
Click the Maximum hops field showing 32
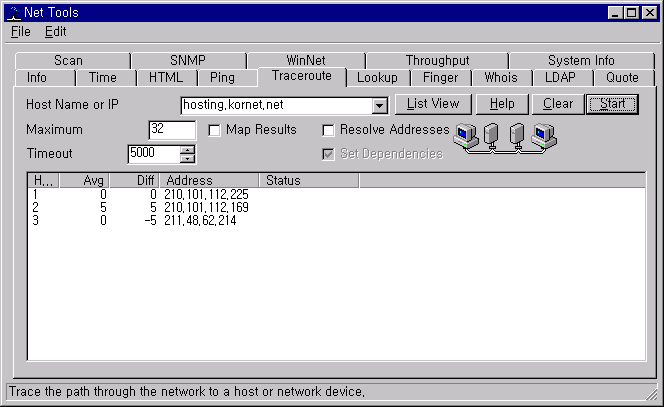172,130
